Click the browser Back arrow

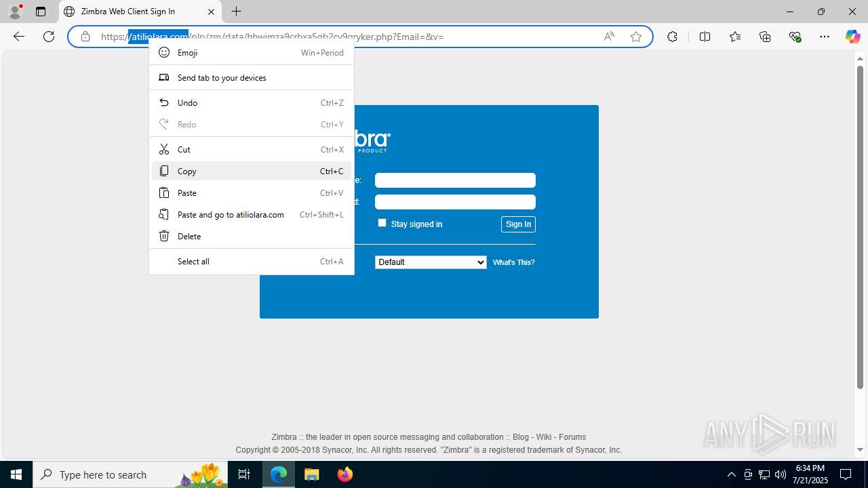[x=19, y=37]
